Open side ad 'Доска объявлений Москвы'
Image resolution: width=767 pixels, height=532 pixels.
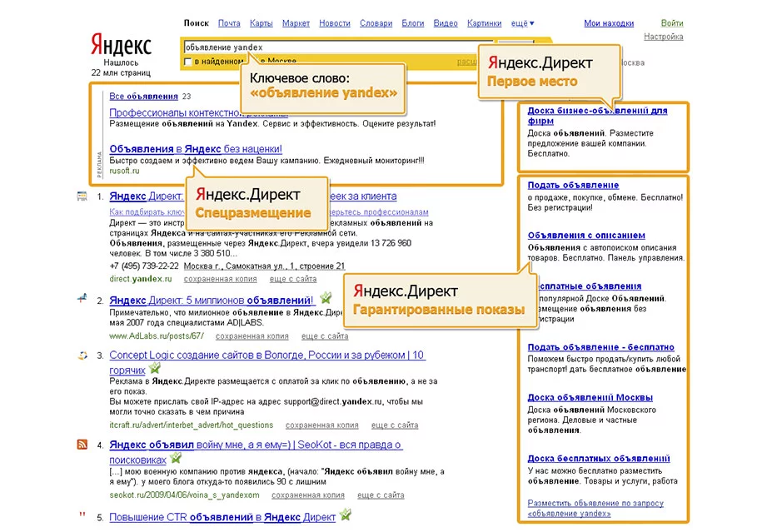click(590, 397)
